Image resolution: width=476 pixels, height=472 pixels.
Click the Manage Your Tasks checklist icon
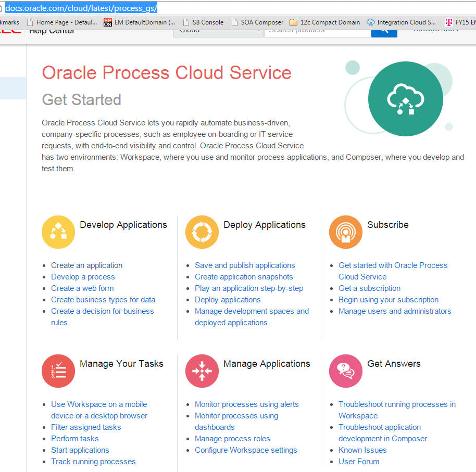point(58,371)
